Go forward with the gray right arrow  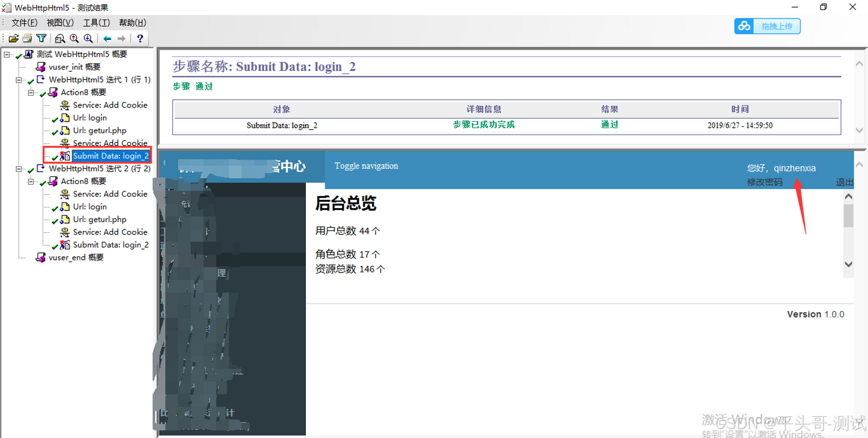(122, 39)
